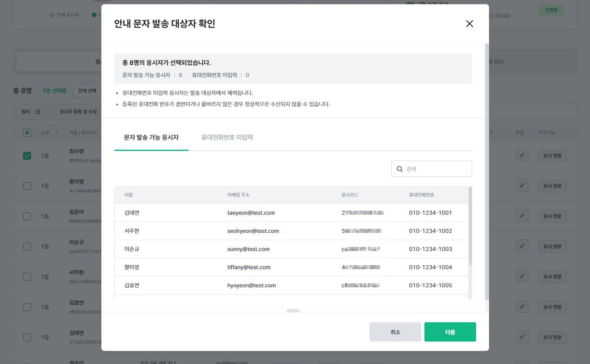
Task: Click edit pencil icon for 서주현 row
Action: coord(522,276)
